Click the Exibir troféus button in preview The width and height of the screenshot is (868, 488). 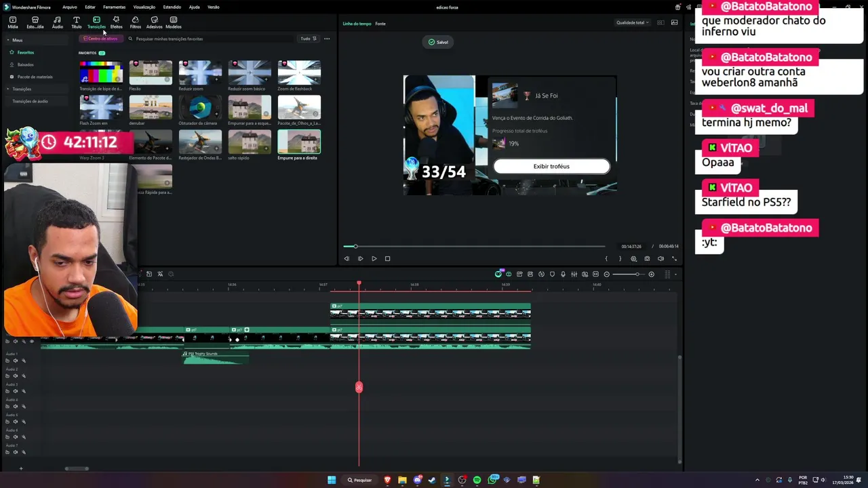pos(551,166)
